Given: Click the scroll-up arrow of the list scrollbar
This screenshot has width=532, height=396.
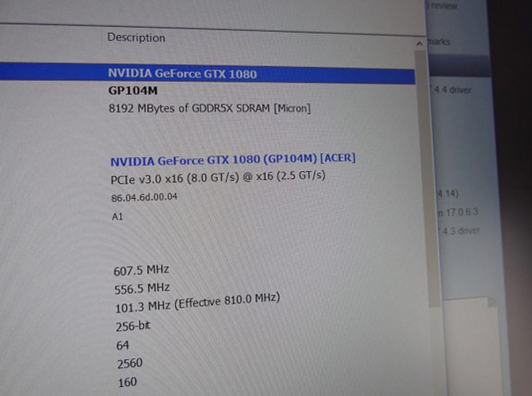Looking at the screenshot, I should [420, 44].
